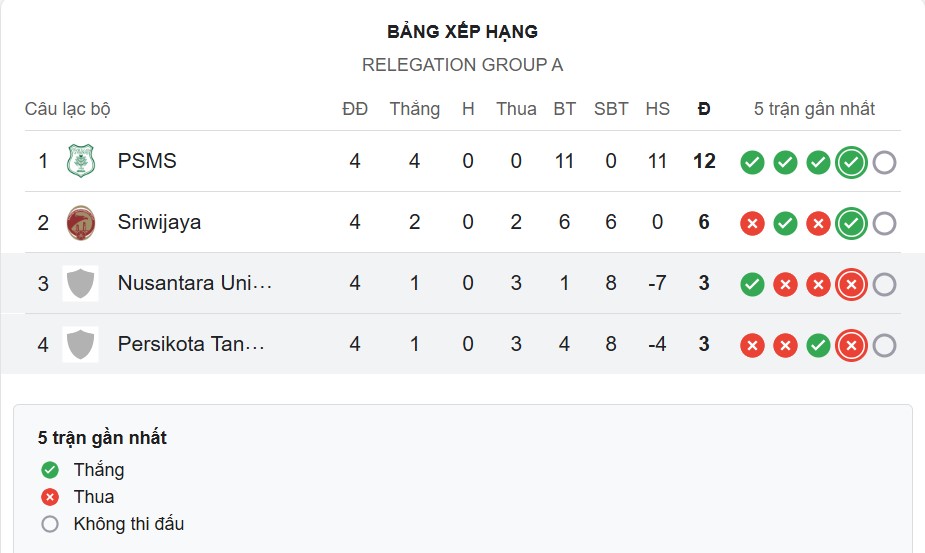Screen dimensions: 925x553
Task: Open the PSMS team name link
Action: coord(147,161)
